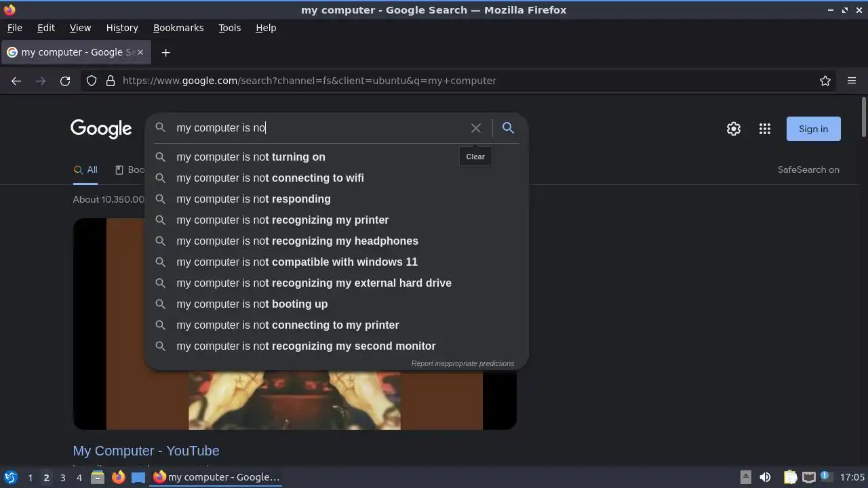Viewport: 868px width, 488px height.
Task: Click the Sign in button
Action: tap(813, 129)
